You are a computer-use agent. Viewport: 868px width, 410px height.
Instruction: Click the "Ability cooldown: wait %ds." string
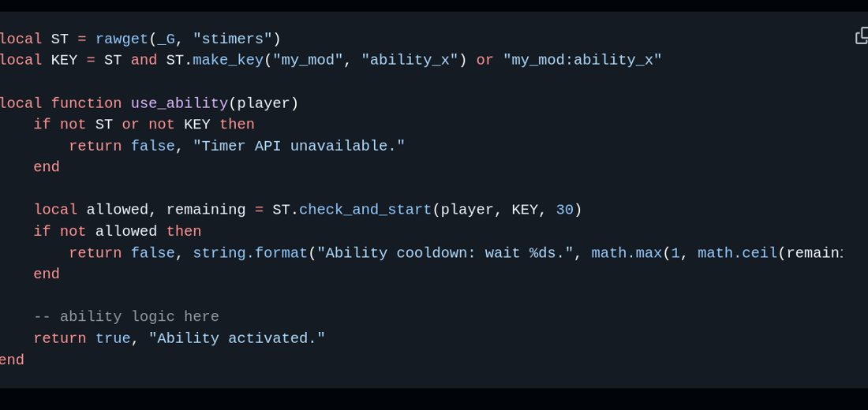pyautogui.click(x=445, y=253)
